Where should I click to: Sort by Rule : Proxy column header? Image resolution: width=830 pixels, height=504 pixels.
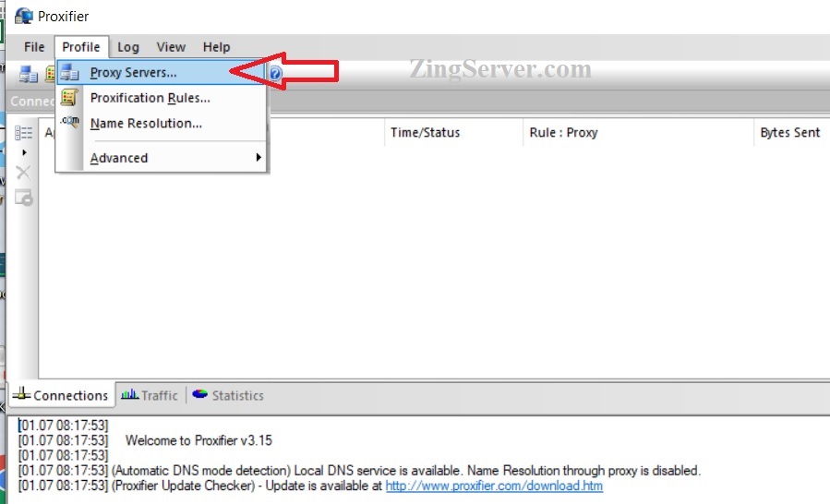(638, 132)
